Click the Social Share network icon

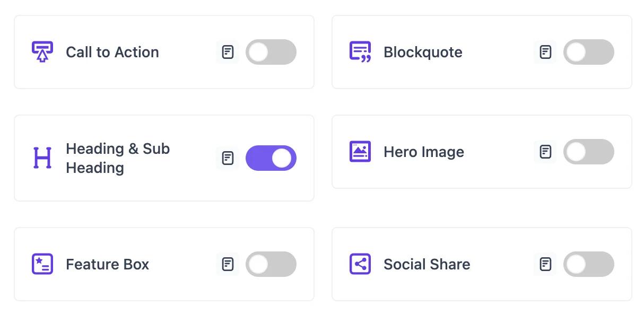[360, 264]
